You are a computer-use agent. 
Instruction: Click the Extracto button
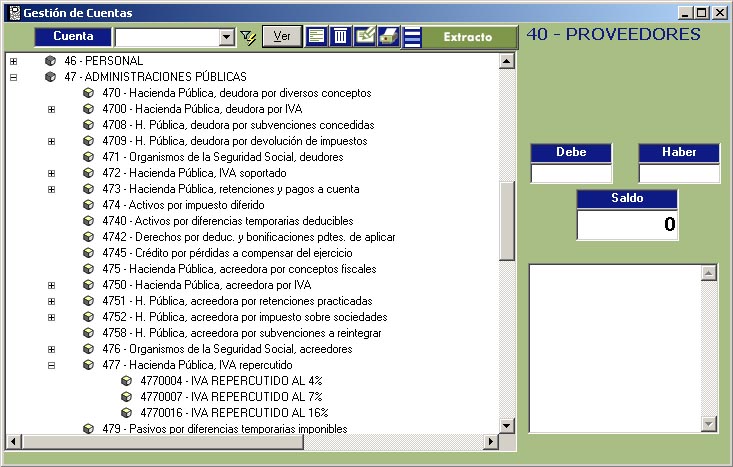click(467, 37)
